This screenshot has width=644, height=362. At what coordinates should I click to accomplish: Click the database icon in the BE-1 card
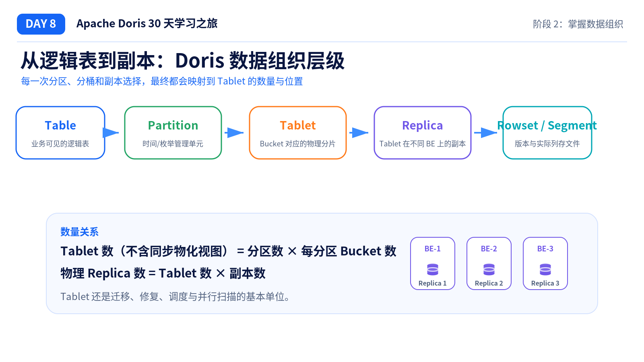point(433,269)
